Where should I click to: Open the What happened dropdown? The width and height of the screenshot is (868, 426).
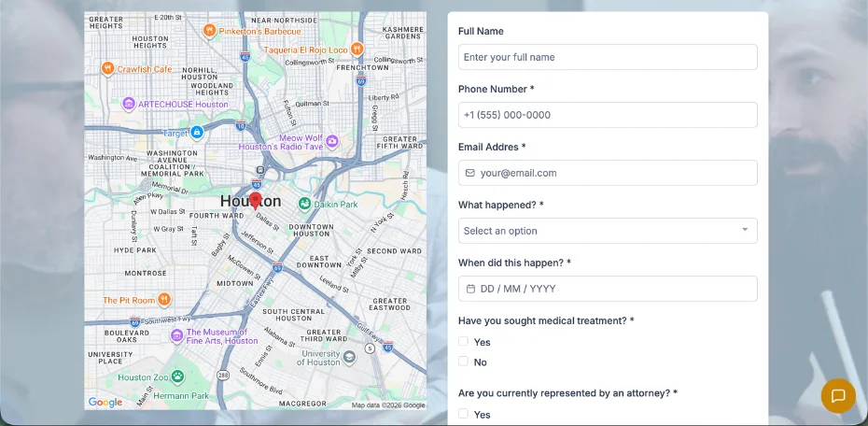tap(608, 231)
